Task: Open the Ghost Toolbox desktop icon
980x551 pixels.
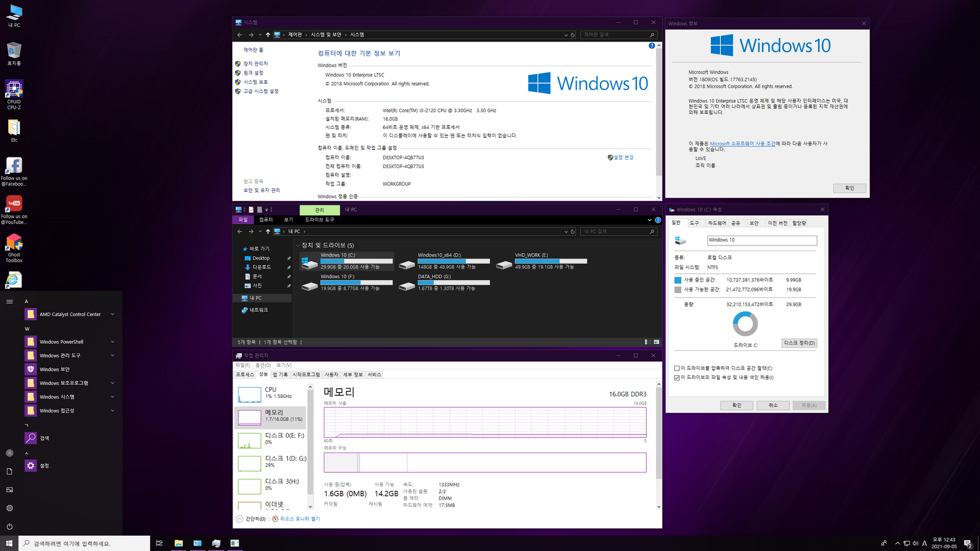Action: pyautogui.click(x=14, y=248)
